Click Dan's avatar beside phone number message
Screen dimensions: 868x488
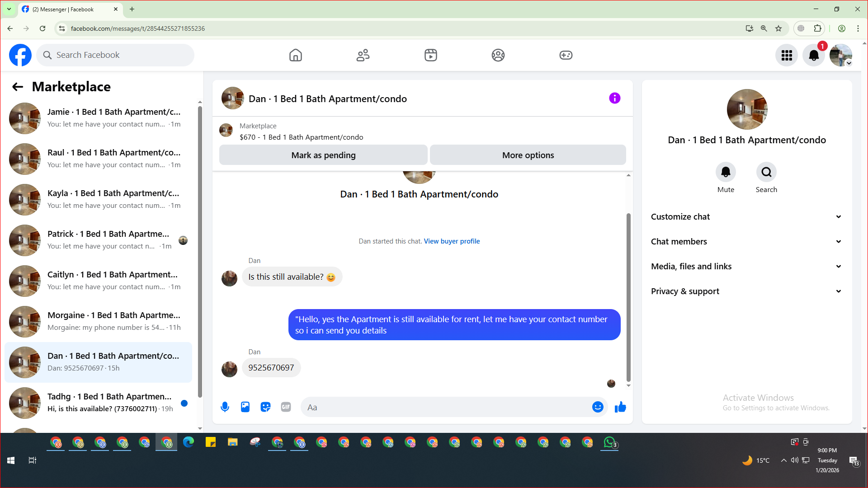229,369
